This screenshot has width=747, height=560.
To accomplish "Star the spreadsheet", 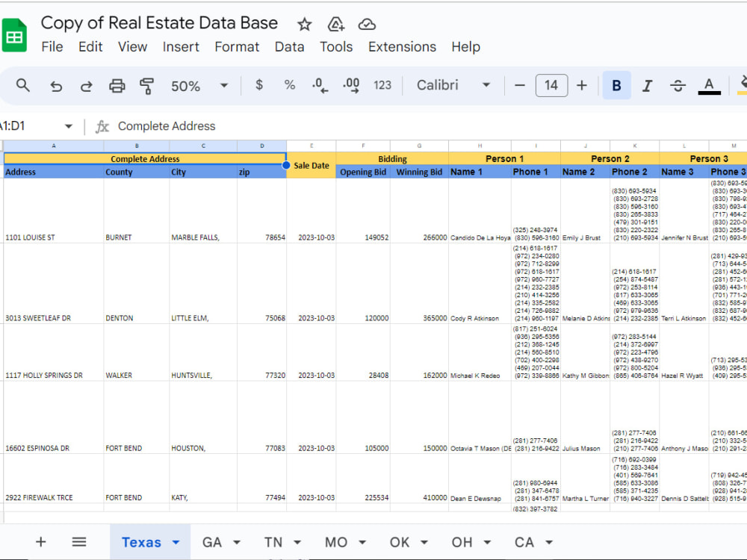I will coord(304,24).
